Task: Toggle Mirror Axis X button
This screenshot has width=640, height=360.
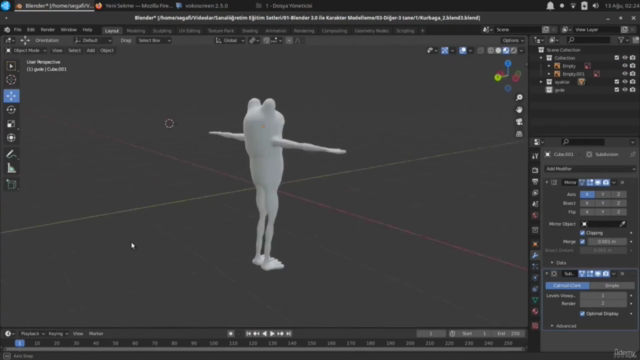Action: [x=587, y=194]
